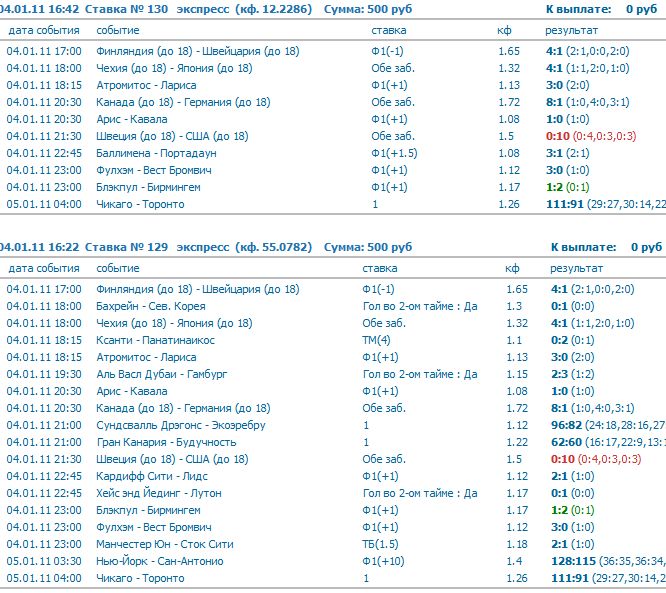This screenshot has width=666, height=593.
Task: Click the '3:1 (2:1)' result in bet 130
Action: tap(567, 153)
